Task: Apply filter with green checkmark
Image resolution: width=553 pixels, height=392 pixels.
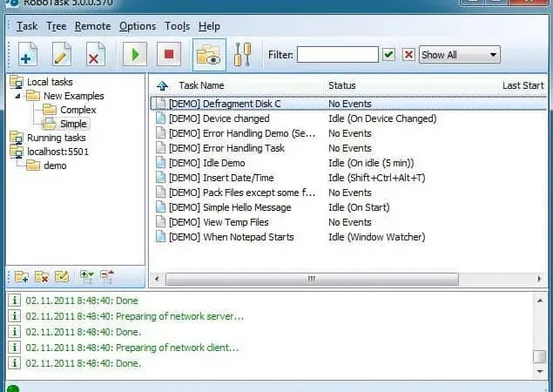Action: [388, 55]
